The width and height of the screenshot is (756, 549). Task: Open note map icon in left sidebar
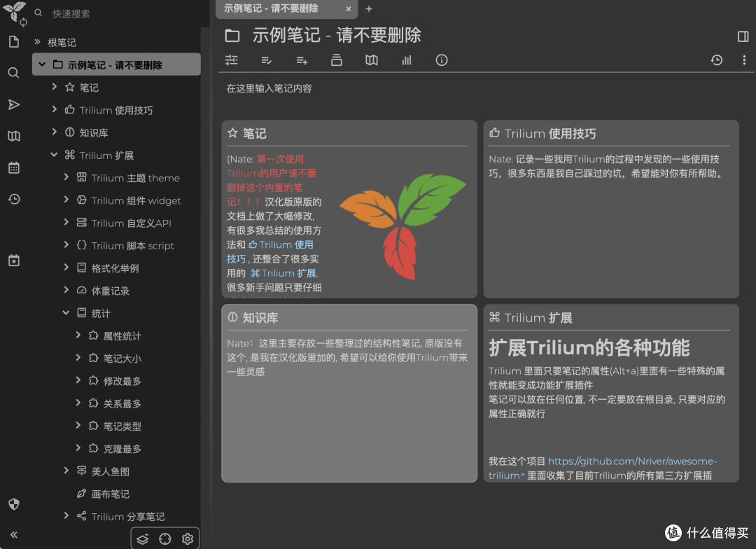pyautogui.click(x=14, y=136)
